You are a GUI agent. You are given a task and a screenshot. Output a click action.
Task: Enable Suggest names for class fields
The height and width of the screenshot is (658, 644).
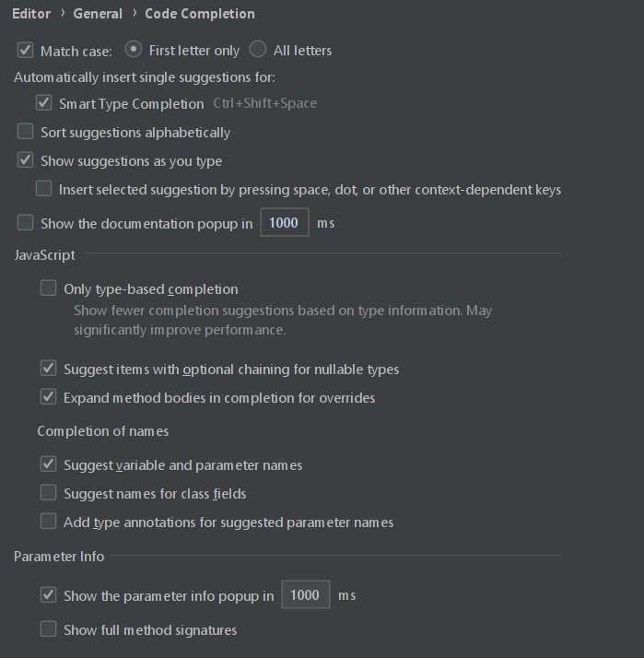[x=48, y=493]
